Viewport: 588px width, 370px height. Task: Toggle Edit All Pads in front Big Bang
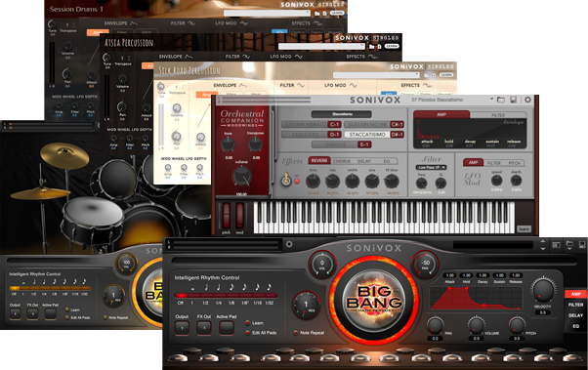click(247, 333)
